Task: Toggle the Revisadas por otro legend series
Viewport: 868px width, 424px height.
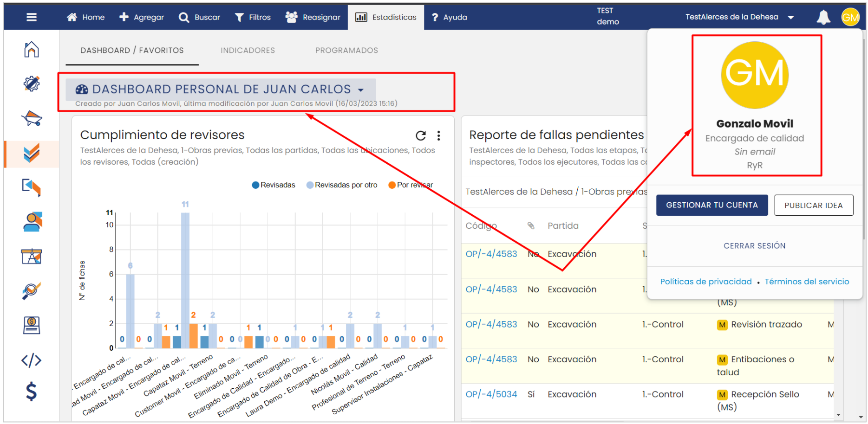Action: click(342, 185)
